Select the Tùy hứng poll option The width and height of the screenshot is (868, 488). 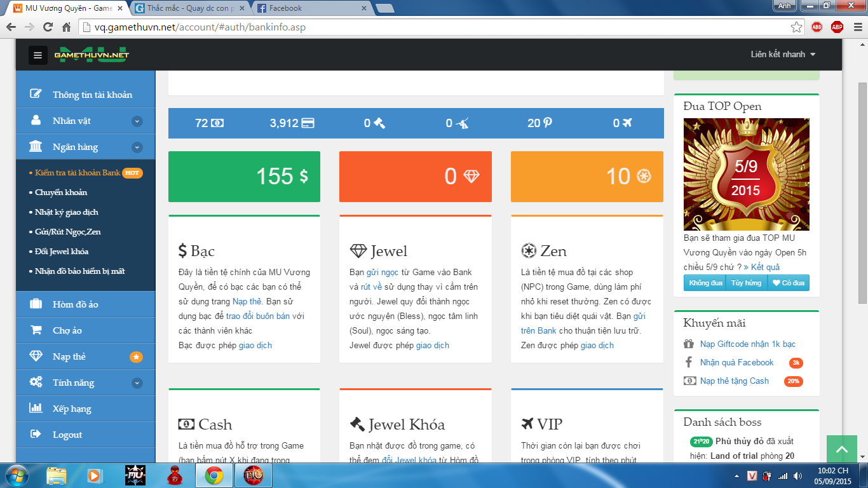point(746,283)
